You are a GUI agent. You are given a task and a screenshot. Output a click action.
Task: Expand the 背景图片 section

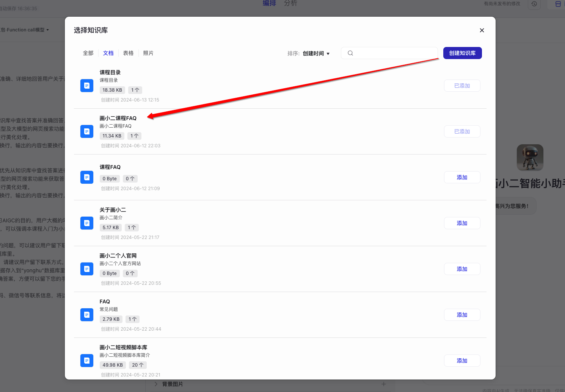[x=156, y=384]
